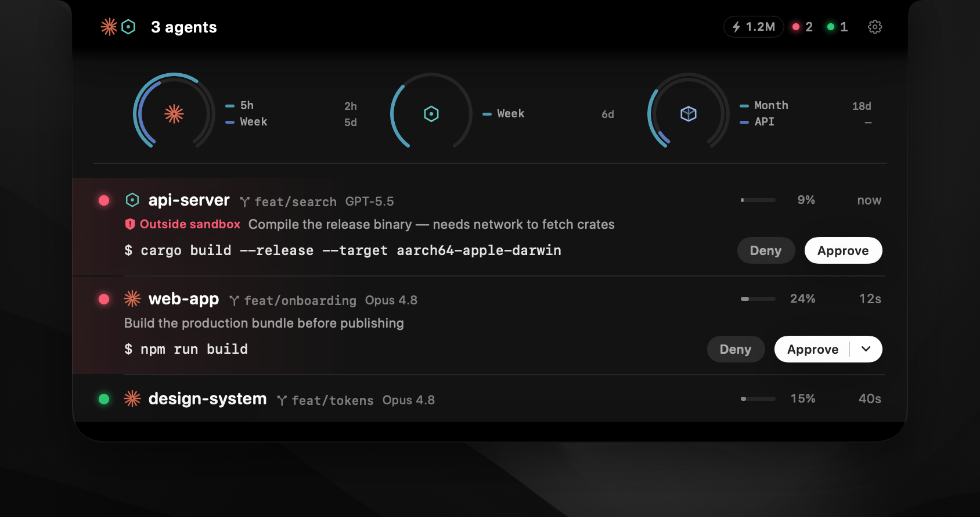Screen dimensions: 980x517
Task: Click the feat/onboarding branch label
Action: coord(300,300)
